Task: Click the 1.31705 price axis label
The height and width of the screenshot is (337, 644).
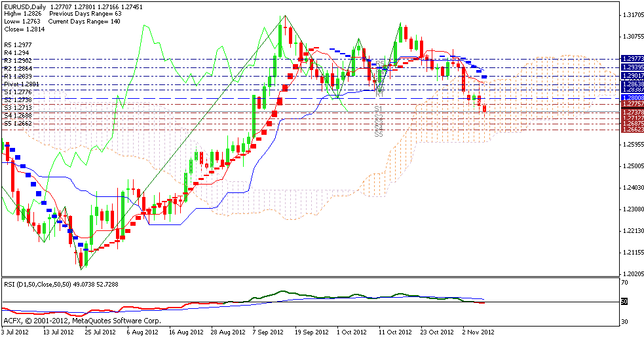Action: click(x=632, y=15)
